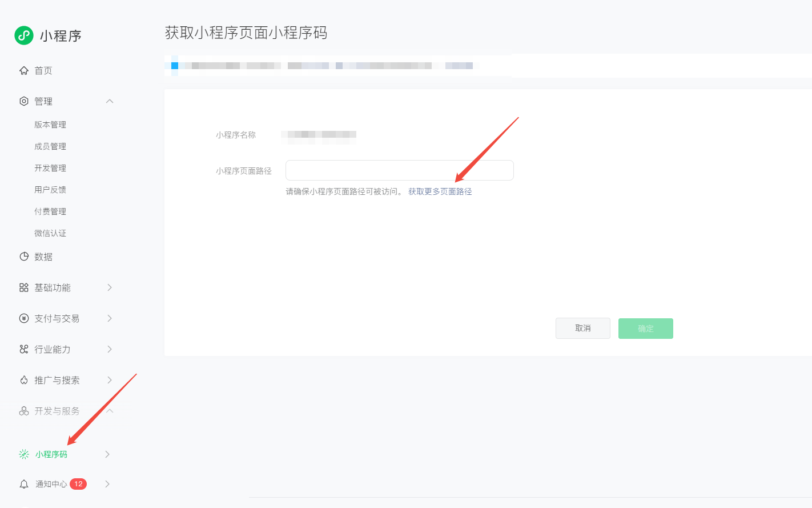Open the 获取更多页面路径 link
The image size is (812, 508).
click(440, 191)
